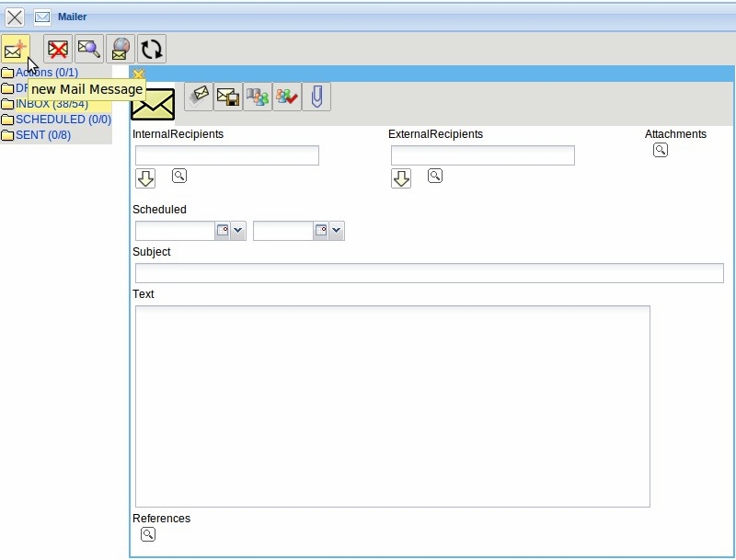Image resolution: width=736 pixels, height=560 pixels.
Task: Open the first Scheduled date dropdown arrow
Action: point(238,231)
